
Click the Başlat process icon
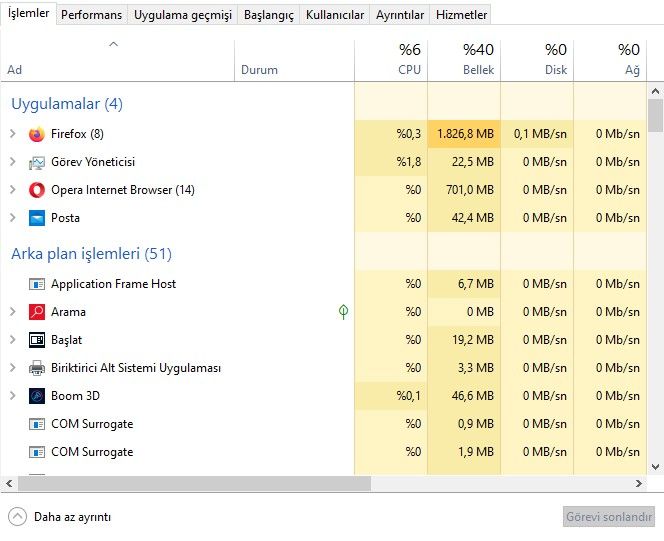[x=37, y=340]
